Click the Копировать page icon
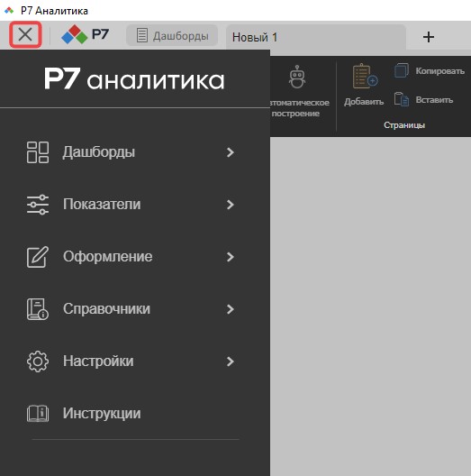This screenshot has height=476, width=471. [402, 70]
